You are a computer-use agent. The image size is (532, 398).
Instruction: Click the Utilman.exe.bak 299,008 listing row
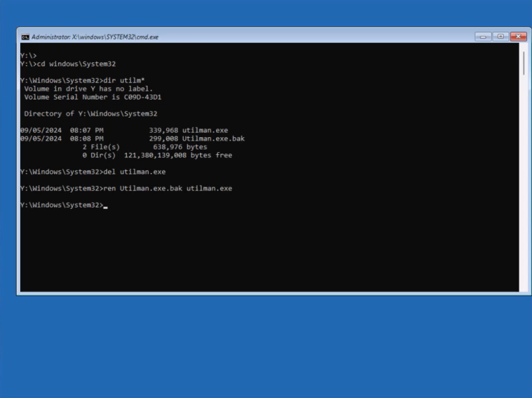click(132, 138)
